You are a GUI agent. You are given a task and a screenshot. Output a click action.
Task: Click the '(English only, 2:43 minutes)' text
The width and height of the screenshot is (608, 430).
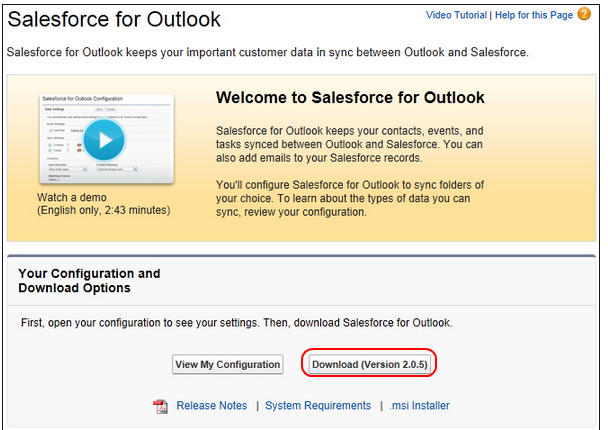click(x=104, y=211)
